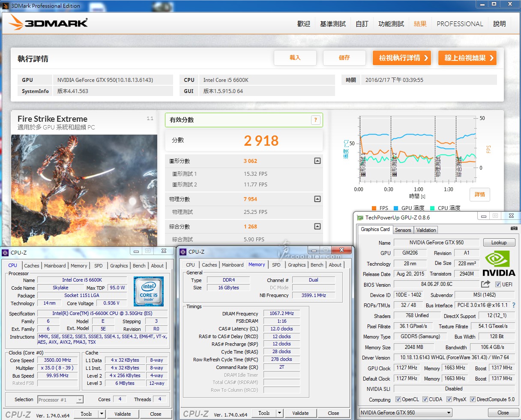Collapse the 圖形分數 section
Screen dimensions: 521x420
pos(317,161)
